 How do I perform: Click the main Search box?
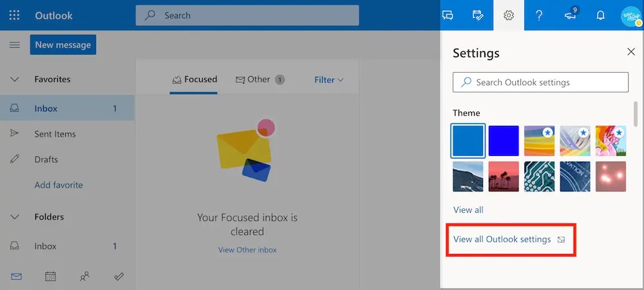[x=247, y=15]
